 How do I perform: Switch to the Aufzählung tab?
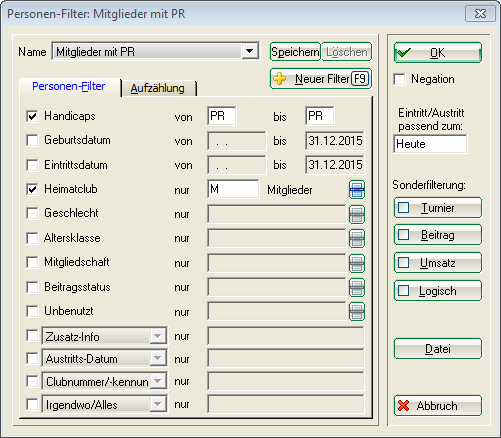pos(158,88)
